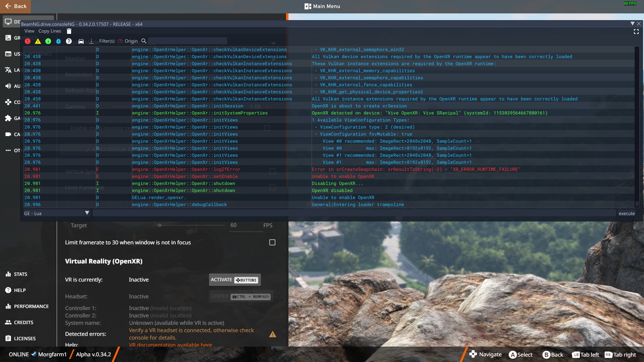Collapse the console with the triangle icon
Viewport: 644px width, 362px height.
(632, 24)
